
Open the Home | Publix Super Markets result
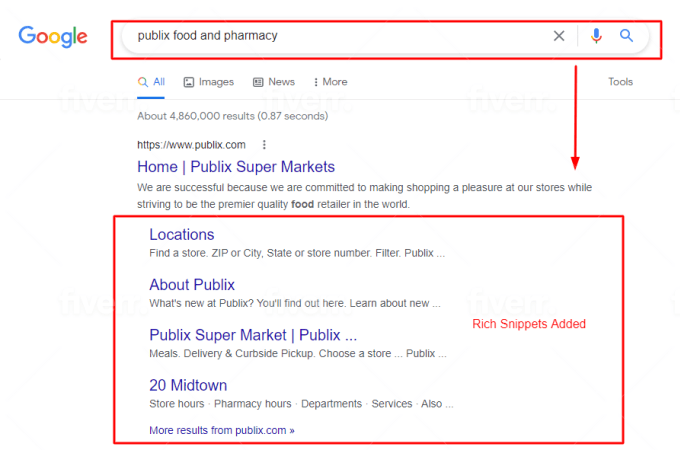click(x=236, y=167)
